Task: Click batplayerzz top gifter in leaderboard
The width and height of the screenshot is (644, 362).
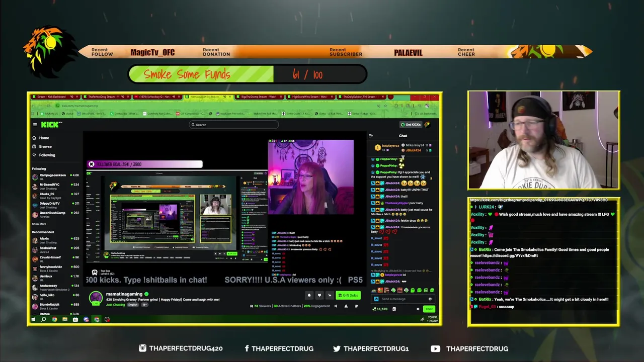Action: [x=388, y=147]
